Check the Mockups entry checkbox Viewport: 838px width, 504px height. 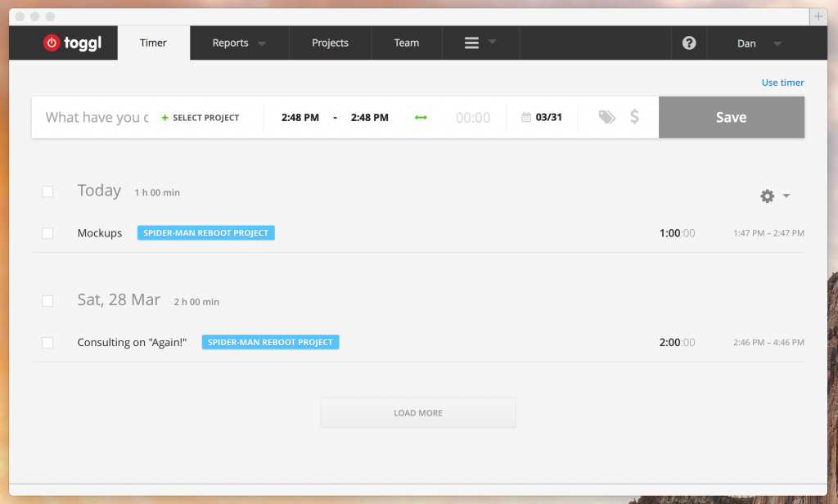pos(47,233)
